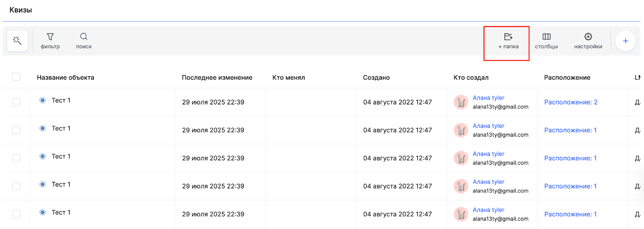The width and height of the screenshot is (644, 229).
Task: Click Расположение: 1 link in last row
Action: pyautogui.click(x=570, y=214)
